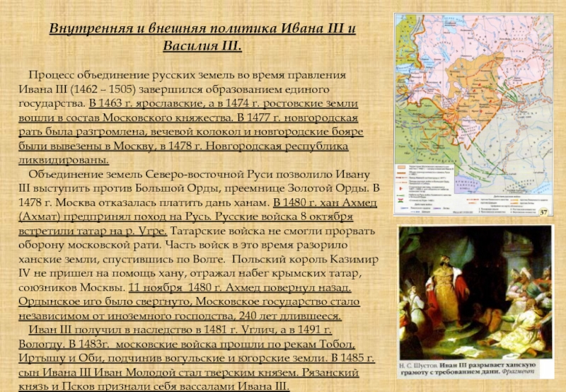Click the line "рать была разгромлена, вечевой колокол и новгородские бояре"
The width and height of the screenshot is (566, 392).
coord(190,132)
